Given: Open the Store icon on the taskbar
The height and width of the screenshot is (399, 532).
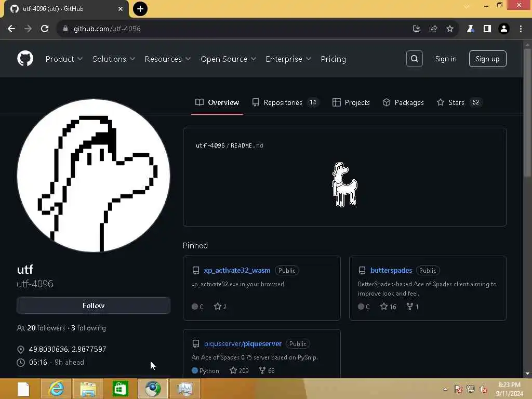Looking at the screenshot, I should click(121, 389).
